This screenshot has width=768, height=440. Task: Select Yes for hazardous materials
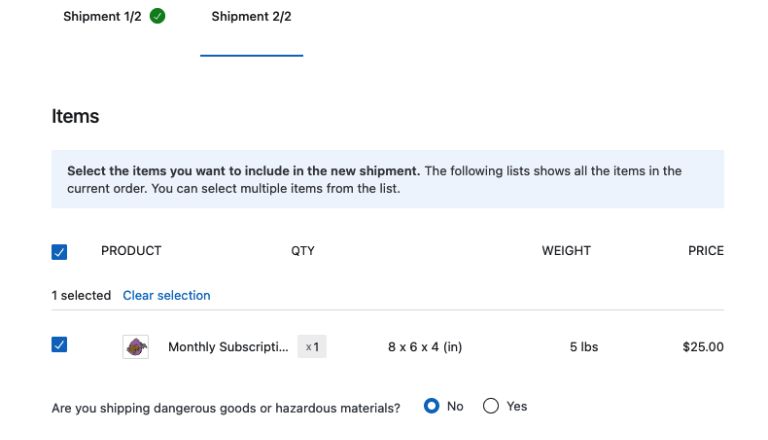pos(490,406)
